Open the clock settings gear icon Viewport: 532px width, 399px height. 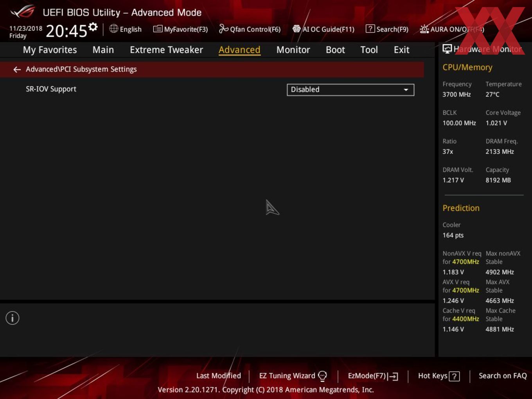coord(93,27)
